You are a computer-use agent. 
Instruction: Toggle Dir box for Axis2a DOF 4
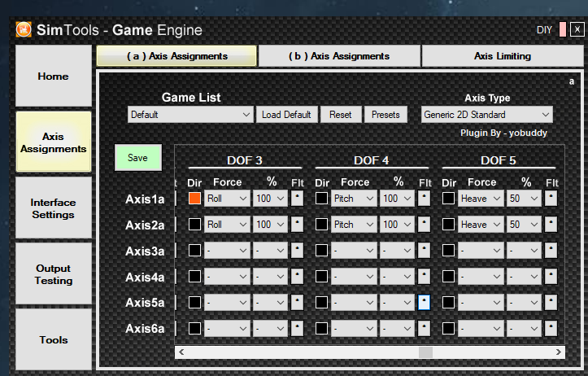pos(321,225)
